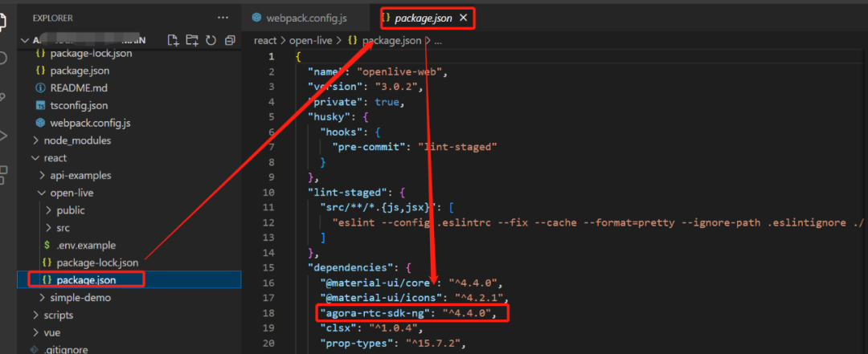Open Run and Debug in the activity bar
The height and width of the screenshot is (354, 868).
pyautogui.click(x=2, y=136)
